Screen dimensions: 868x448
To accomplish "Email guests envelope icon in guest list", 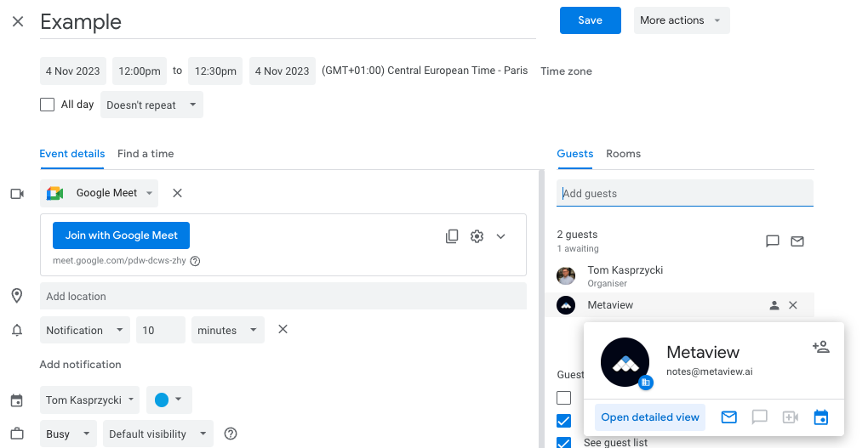I will 797,241.
